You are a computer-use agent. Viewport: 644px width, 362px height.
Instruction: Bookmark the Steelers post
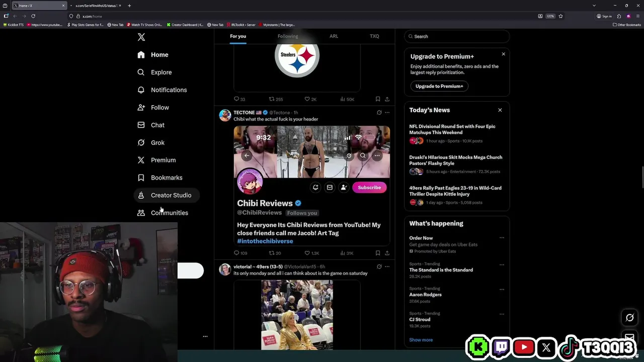[378, 99]
